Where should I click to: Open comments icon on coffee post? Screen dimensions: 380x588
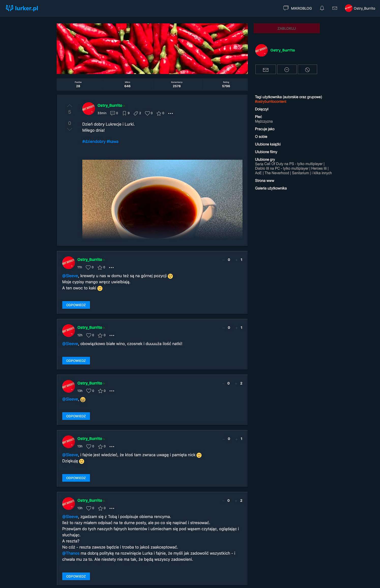112,113
